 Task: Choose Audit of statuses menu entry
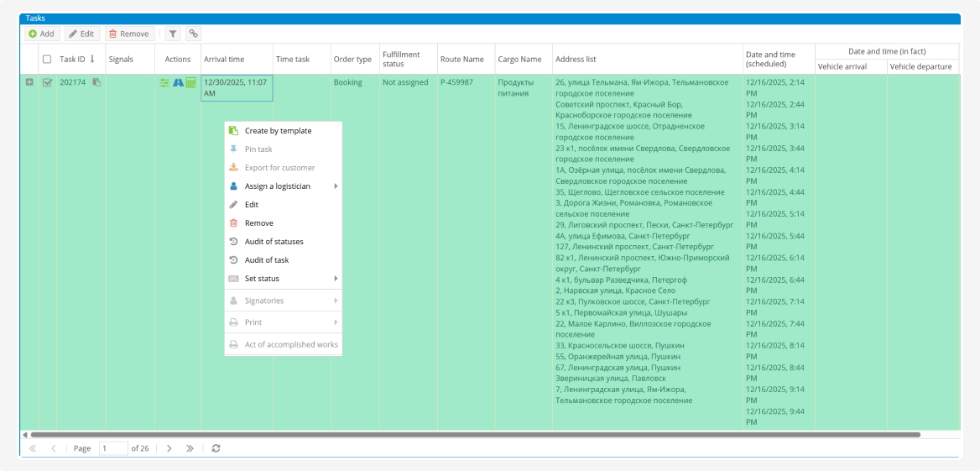[274, 242]
